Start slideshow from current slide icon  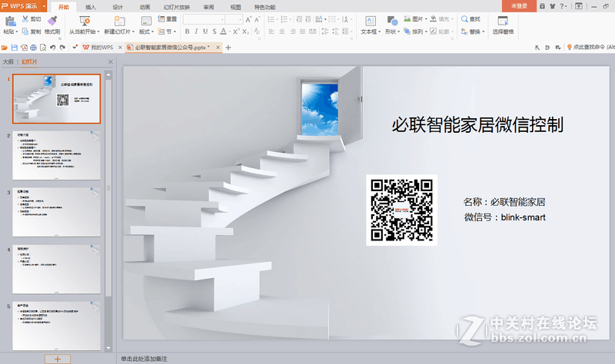pos(85,21)
